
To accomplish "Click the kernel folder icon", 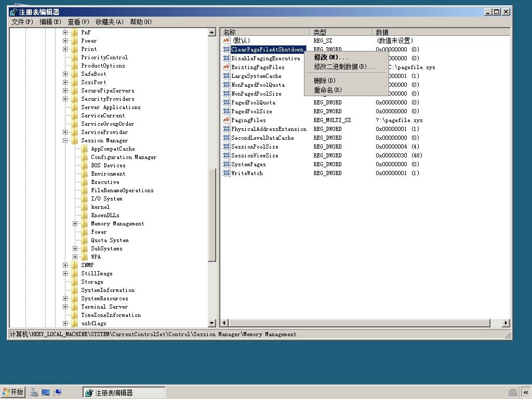I will click(85, 207).
